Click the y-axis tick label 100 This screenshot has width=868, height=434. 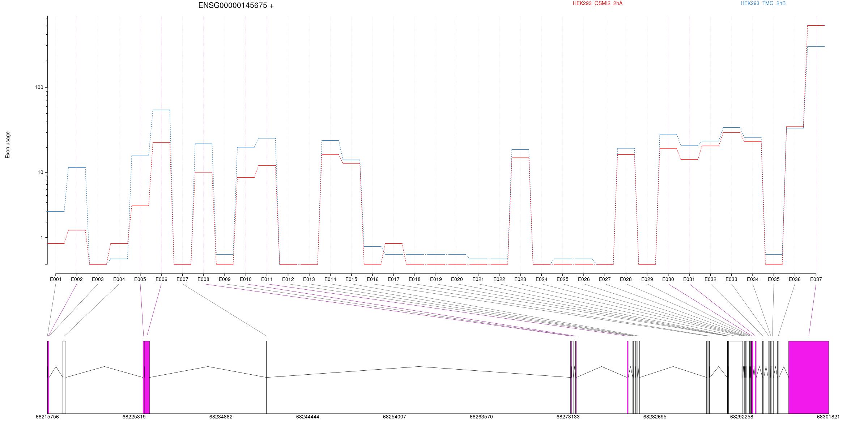click(39, 87)
